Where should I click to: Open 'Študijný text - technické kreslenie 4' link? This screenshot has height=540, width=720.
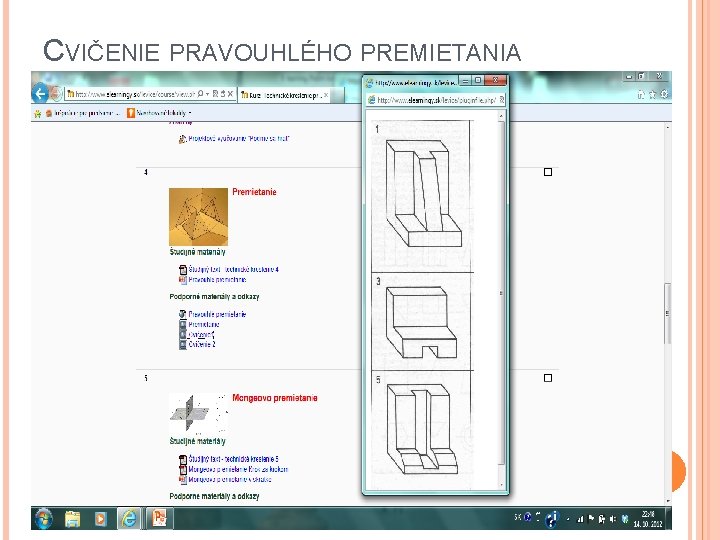[x=233, y=270]
